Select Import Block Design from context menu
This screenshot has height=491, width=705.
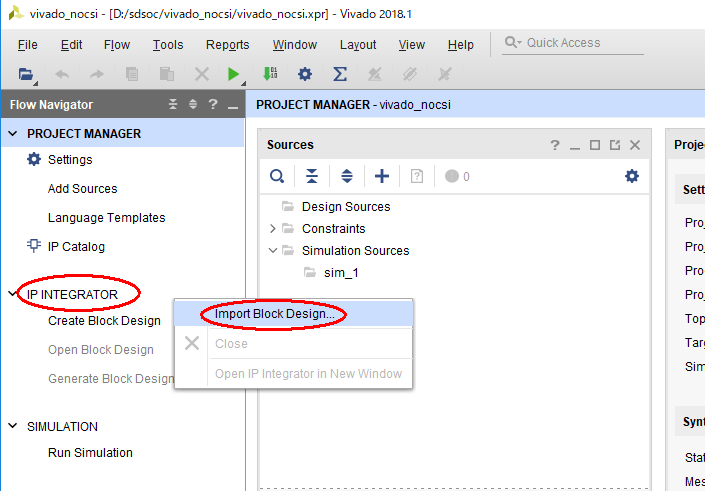tap(274, 313)
